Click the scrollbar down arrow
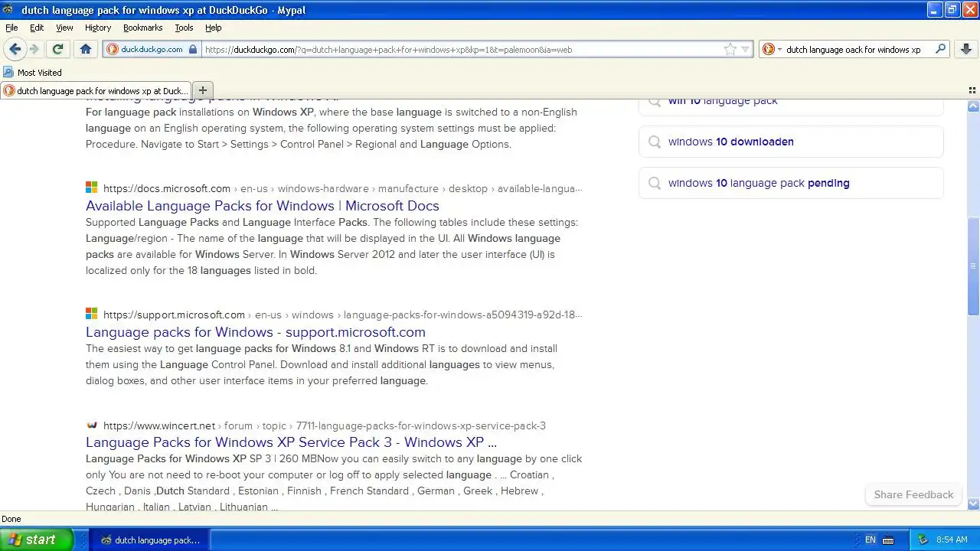Viewport: 980px width, 551px height. click(x=973, y=504)
